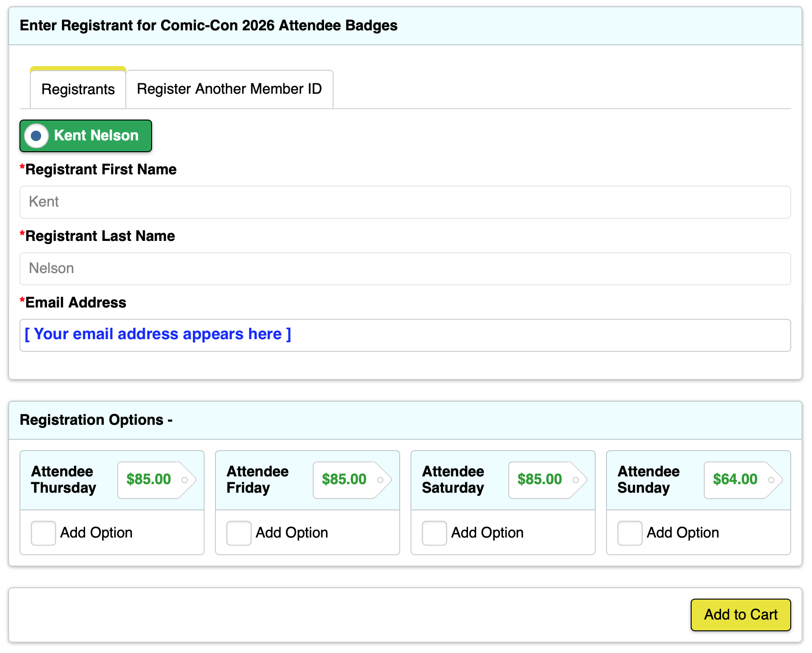The image size is (812, 653).
Task: Click the Attendee Sunday option title
Action: [648, 480]
